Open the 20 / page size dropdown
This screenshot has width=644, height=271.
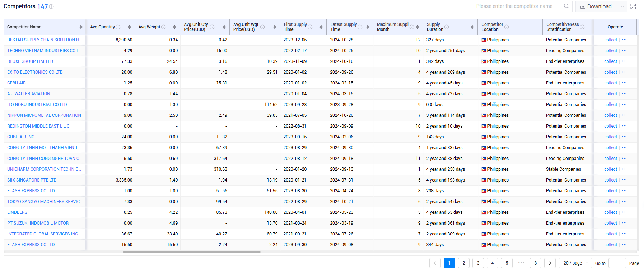[x=575, y=263]
